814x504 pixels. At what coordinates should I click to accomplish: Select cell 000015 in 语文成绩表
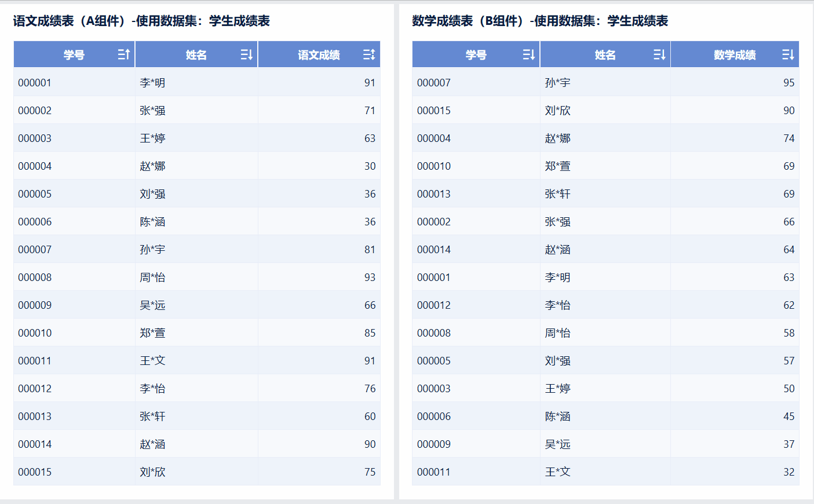(74, 472)
